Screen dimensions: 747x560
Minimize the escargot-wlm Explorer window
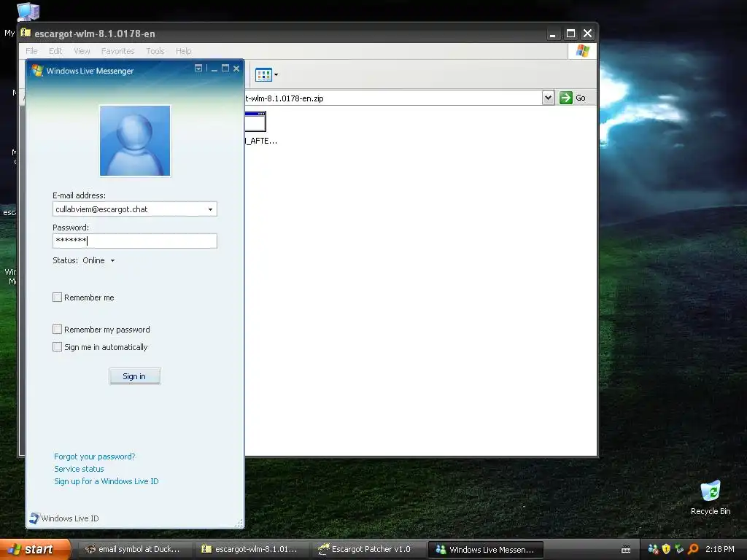click(553, 34)
